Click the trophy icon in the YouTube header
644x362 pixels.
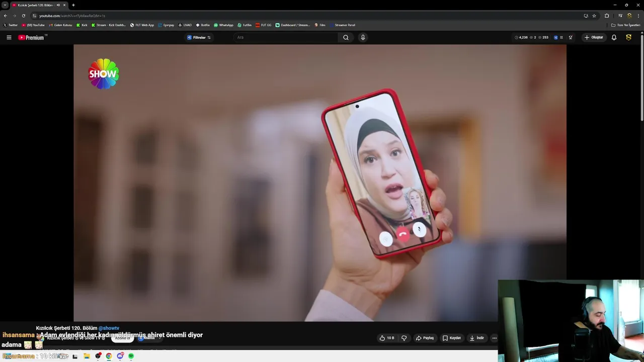tap(571, 37)
